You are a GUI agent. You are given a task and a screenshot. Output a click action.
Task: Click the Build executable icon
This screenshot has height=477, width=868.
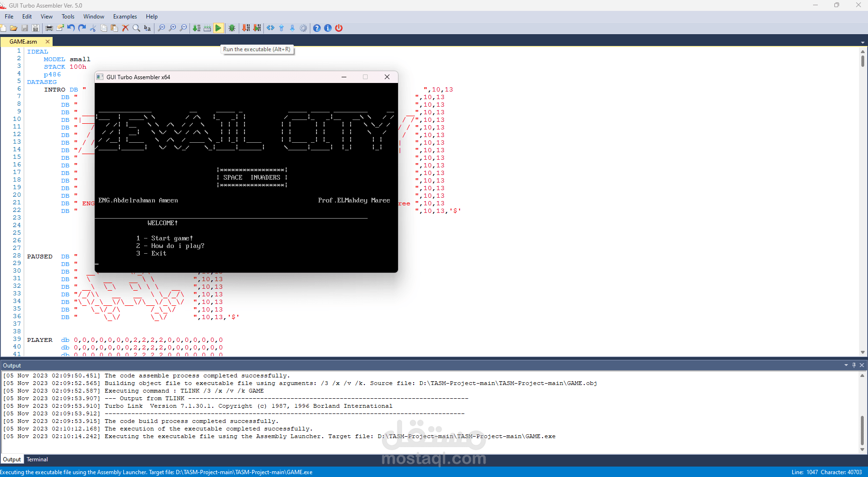tap(208, 28)
